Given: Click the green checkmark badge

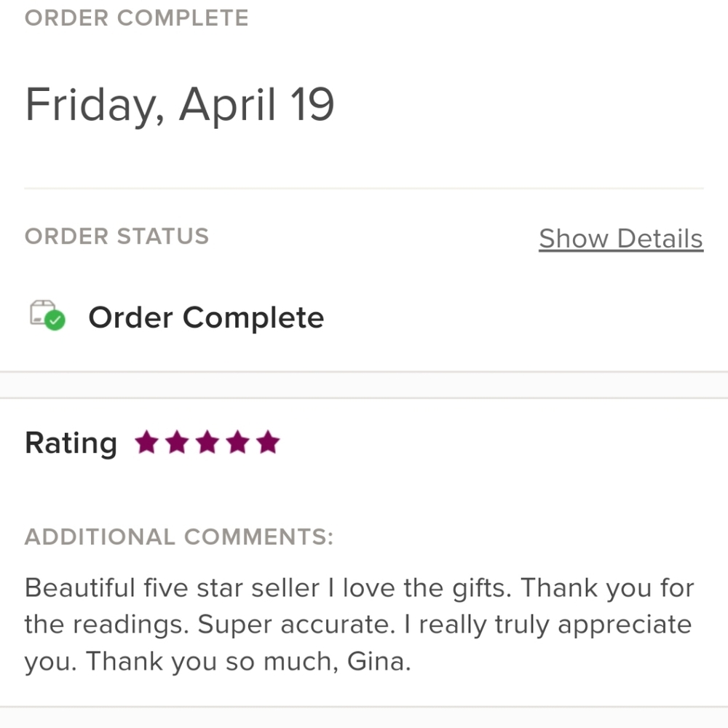Looking at the screenshot, I should [55, 320].
